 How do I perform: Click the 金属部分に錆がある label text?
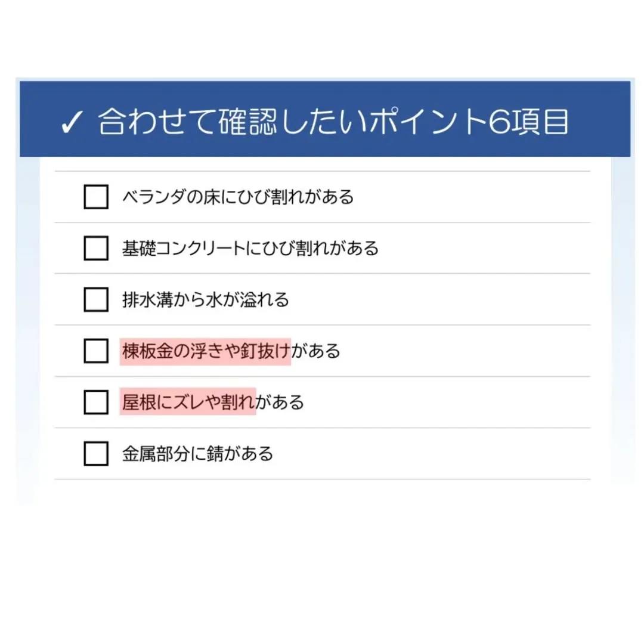point(197,454)
